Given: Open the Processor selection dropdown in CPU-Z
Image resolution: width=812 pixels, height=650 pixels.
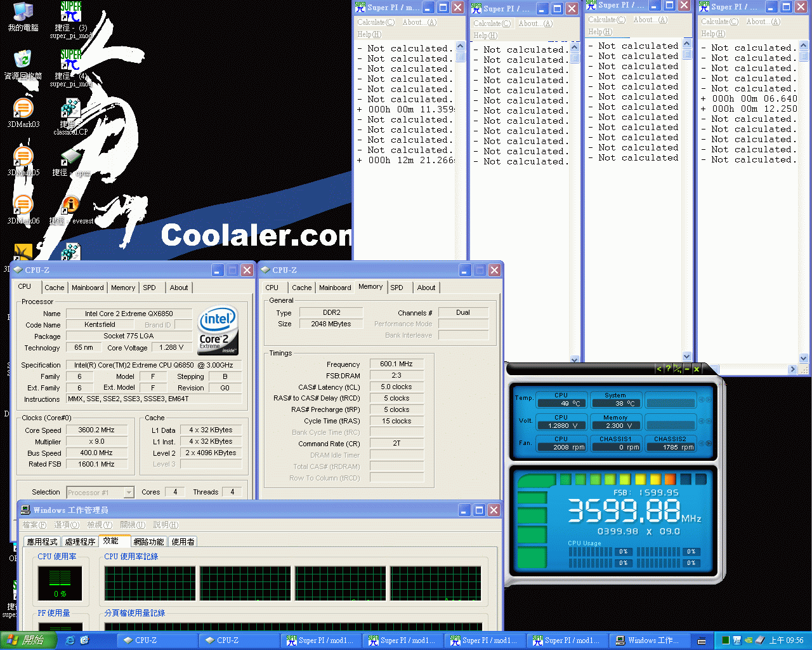Looking at the screenshot, I should click(129, 492).
